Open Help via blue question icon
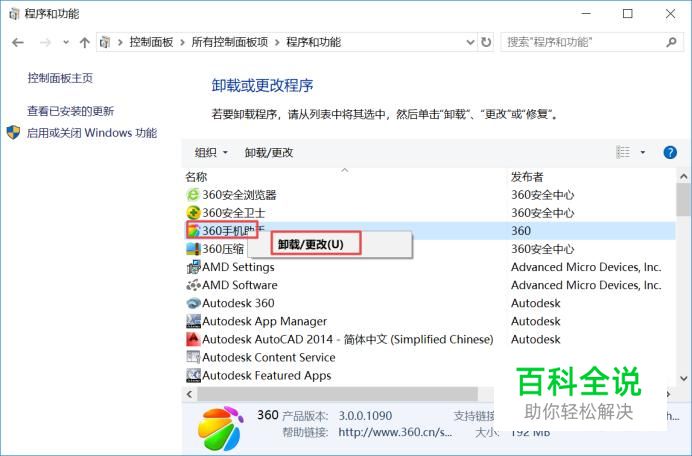 pos(670,152)
